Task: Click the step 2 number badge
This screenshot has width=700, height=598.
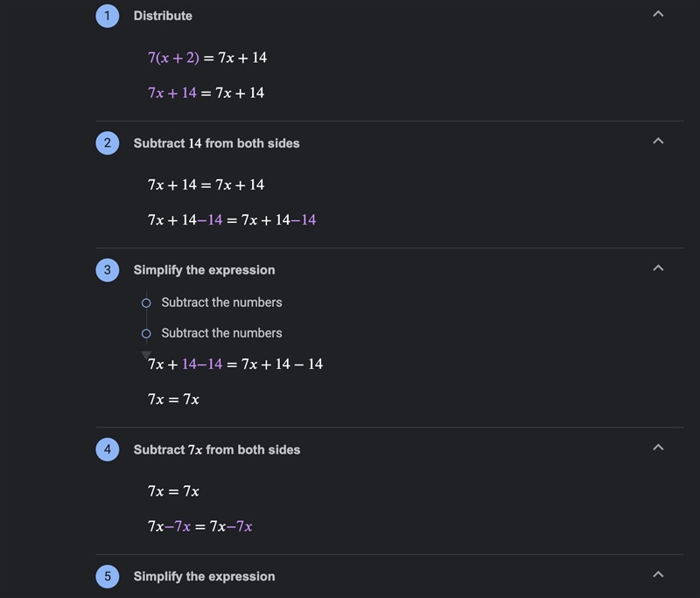Action: tap(107, 143)
